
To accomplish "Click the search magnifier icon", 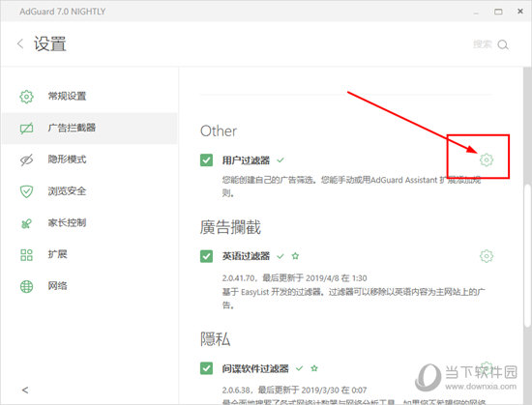I will 503,44.
